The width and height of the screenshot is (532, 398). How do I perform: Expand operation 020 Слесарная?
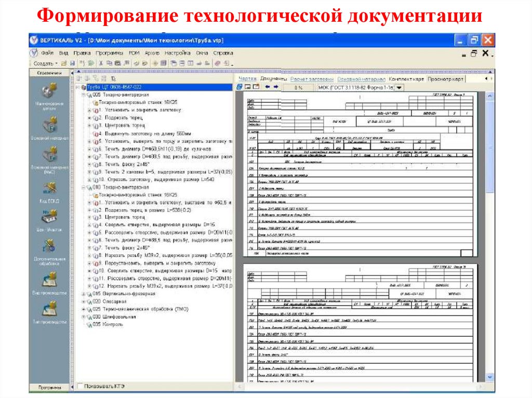coord(84,301)
